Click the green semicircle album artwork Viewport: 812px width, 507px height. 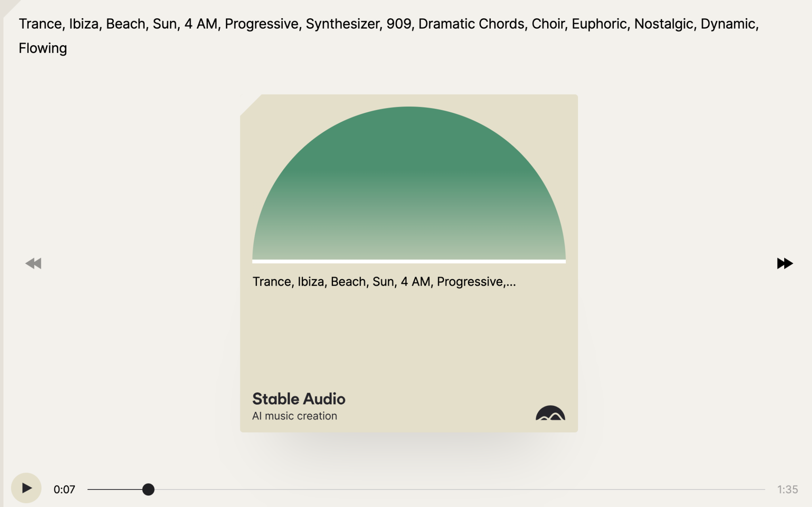tap(409, 183)
